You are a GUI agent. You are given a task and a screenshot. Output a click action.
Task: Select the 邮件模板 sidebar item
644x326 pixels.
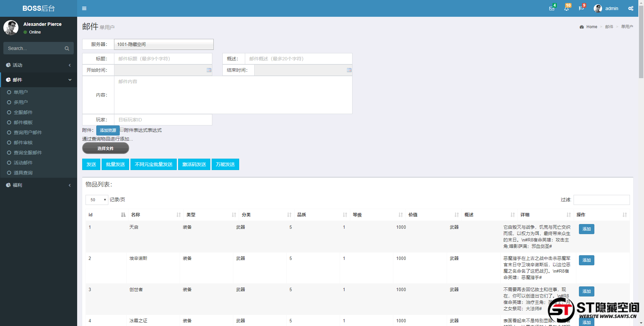(23, 122)
